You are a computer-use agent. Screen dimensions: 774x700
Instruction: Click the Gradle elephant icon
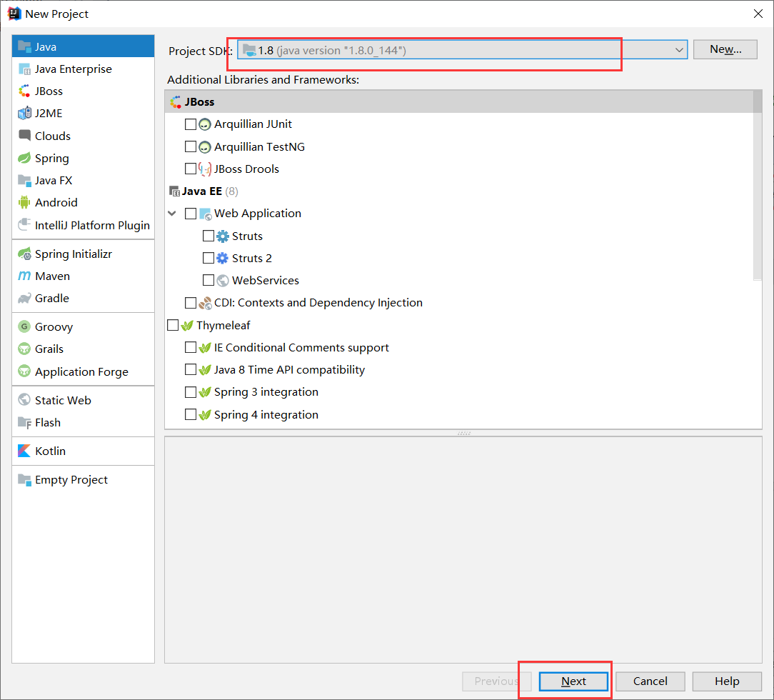[x=24, y=298]
